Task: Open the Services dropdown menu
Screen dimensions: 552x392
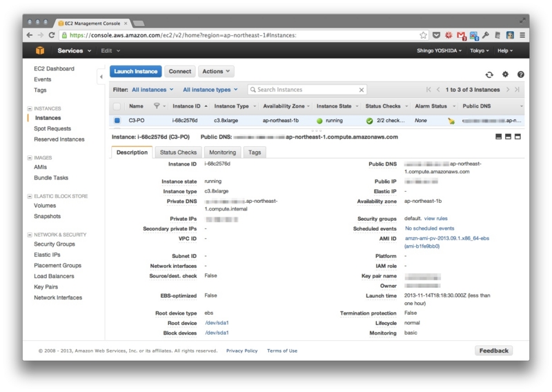Action: point(75,50)
